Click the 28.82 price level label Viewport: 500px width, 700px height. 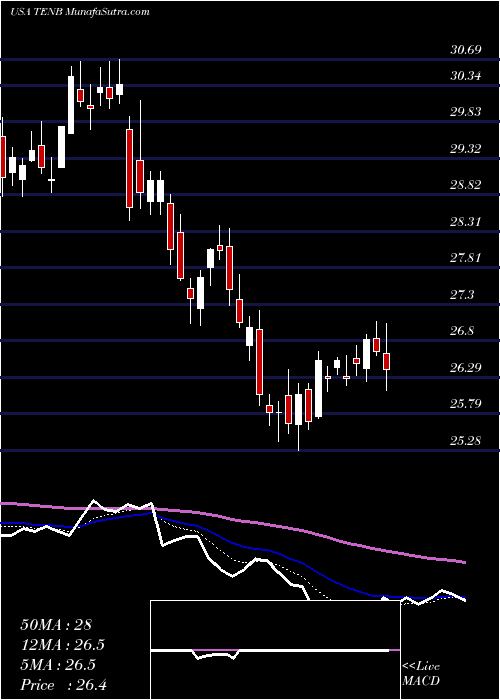pyautogui.click(x=466, y=184)
